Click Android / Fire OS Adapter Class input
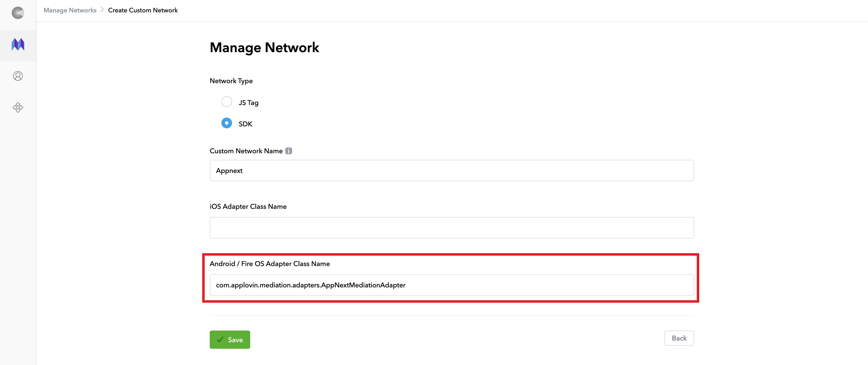Viewport: 868px width, 365px height. click(x=451, y=285)
